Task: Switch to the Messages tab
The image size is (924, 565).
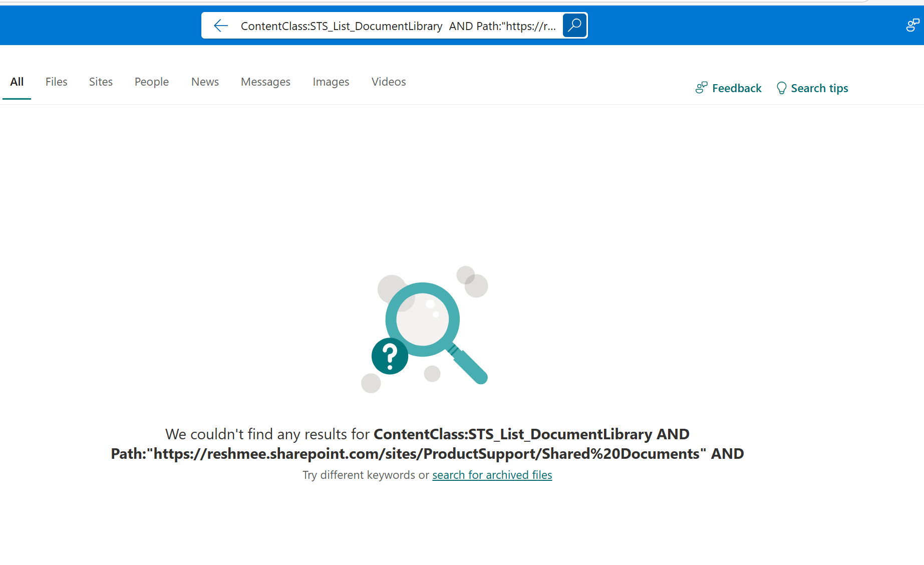Action: pos(265,82)
